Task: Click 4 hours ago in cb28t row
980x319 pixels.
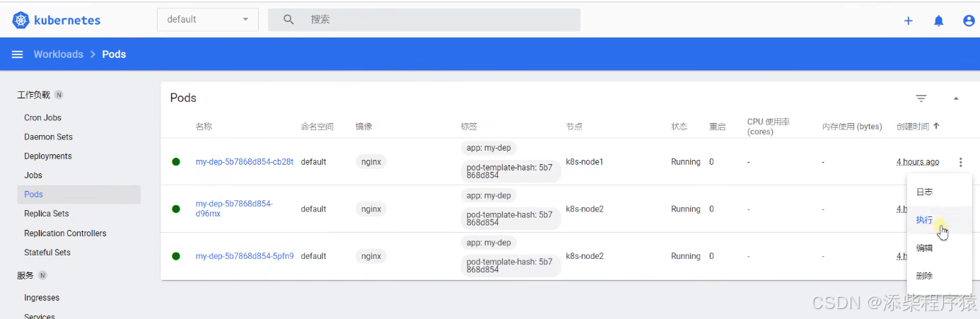Action: click(918, 162)
